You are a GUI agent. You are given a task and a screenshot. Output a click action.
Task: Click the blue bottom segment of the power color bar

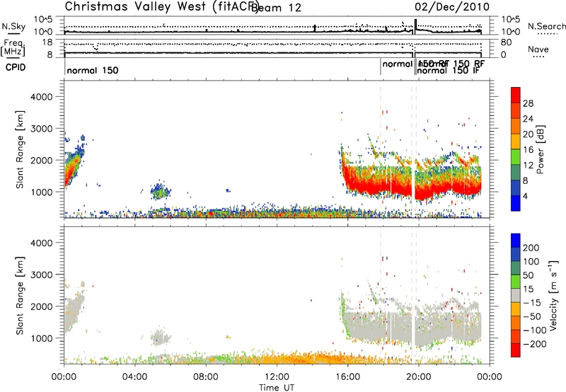point(516,203)
